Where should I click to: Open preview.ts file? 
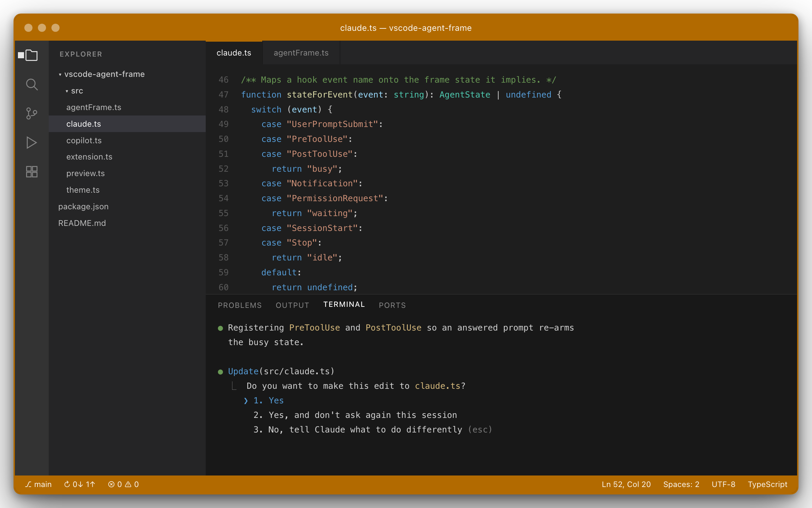[x=127, y=173]
